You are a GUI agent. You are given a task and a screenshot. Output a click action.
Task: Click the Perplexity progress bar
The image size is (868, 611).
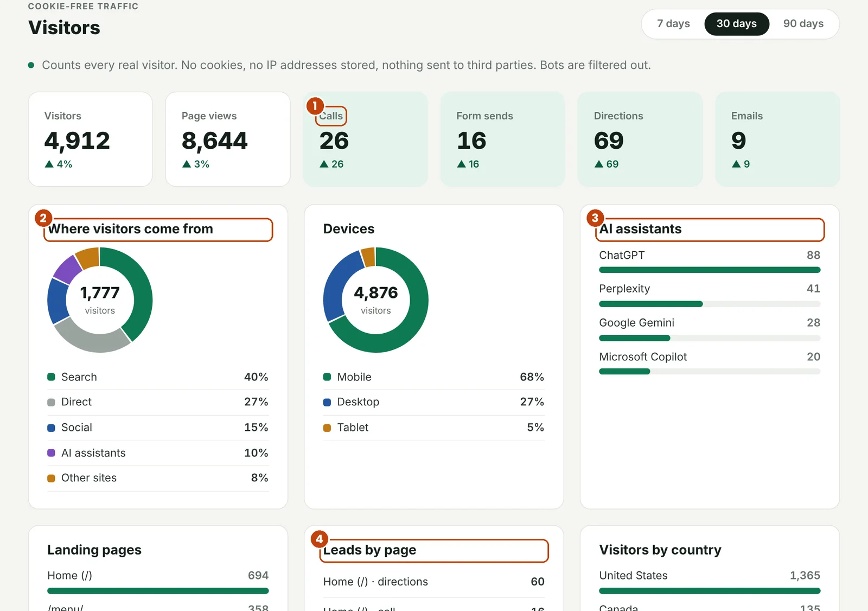tap(710, 304)
